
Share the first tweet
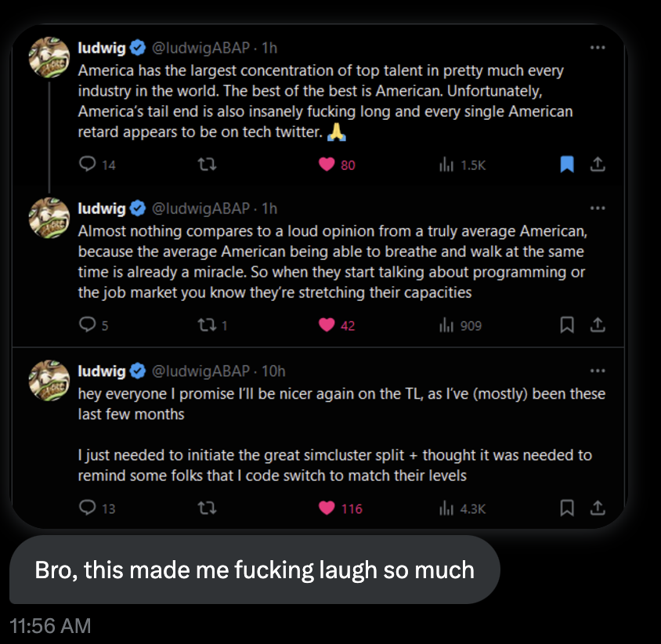(x=597, y=165)
